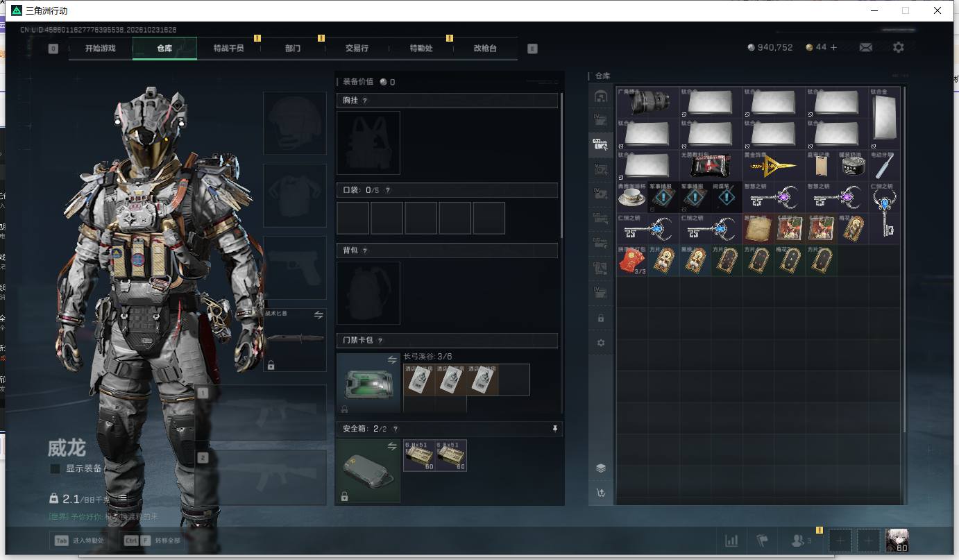
Task: Click the warehouse sort and organize icon
Action: [x=601, y=493]
